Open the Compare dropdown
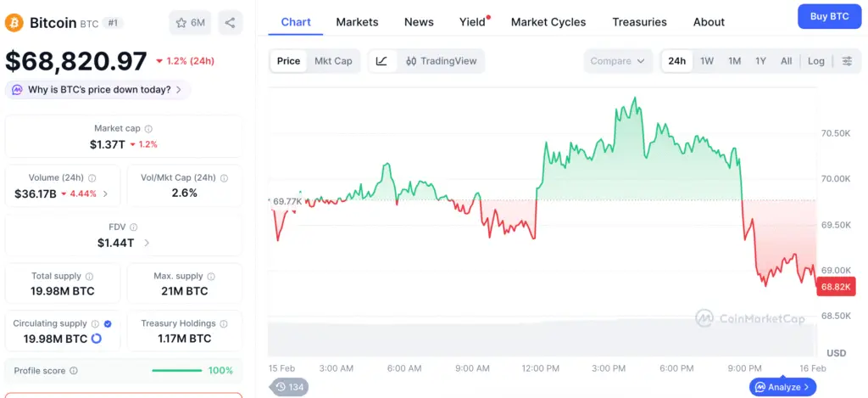Screen dimensions: 868x398 [618, 61]
